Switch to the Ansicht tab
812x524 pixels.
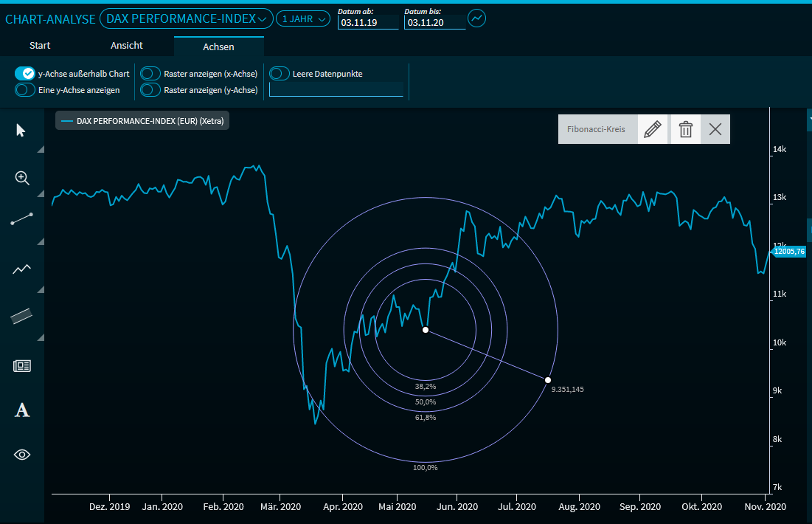(127, 46)
